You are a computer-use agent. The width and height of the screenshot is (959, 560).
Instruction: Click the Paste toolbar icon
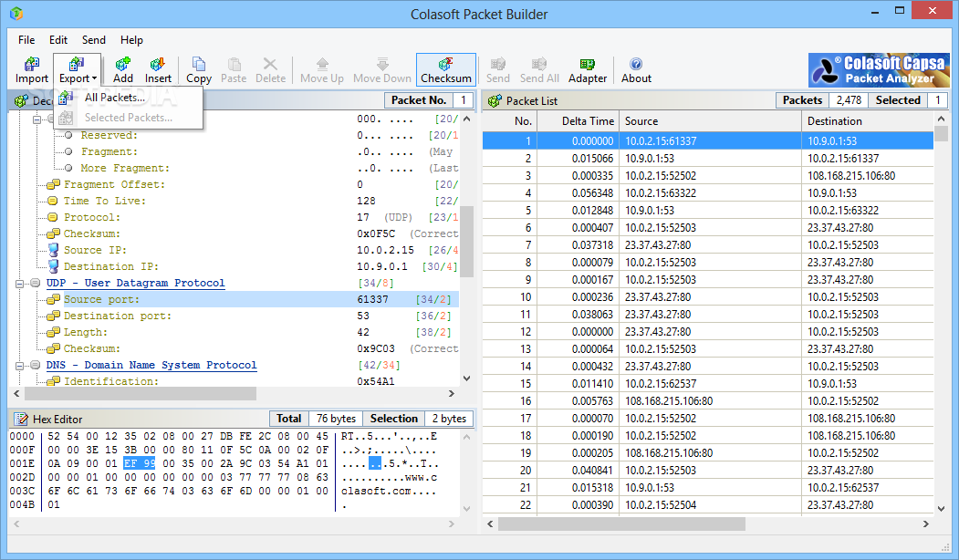[234, 70]
